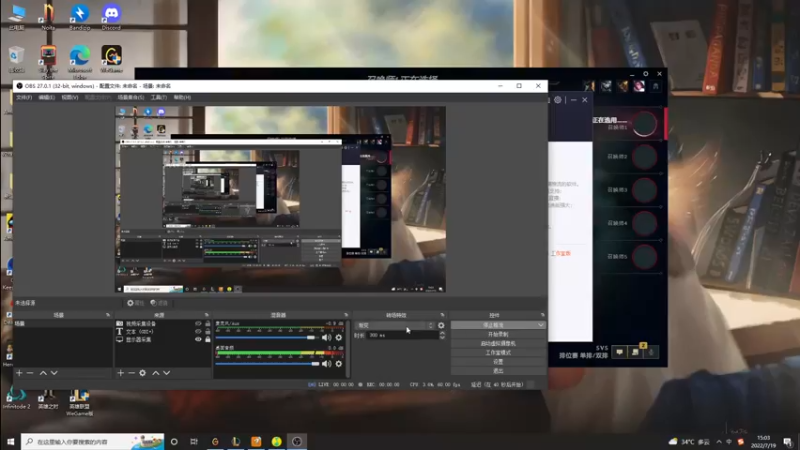Open Noita desktop shortcut
Image resolution: width=800 pixels, height=450 pixels.
coord(48,16)
